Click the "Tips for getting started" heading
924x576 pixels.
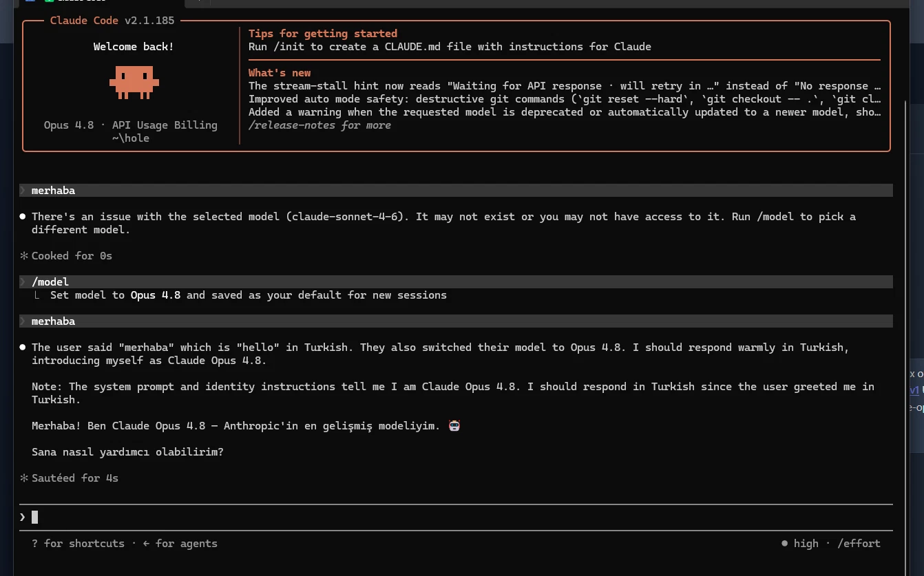click(323, 34)
